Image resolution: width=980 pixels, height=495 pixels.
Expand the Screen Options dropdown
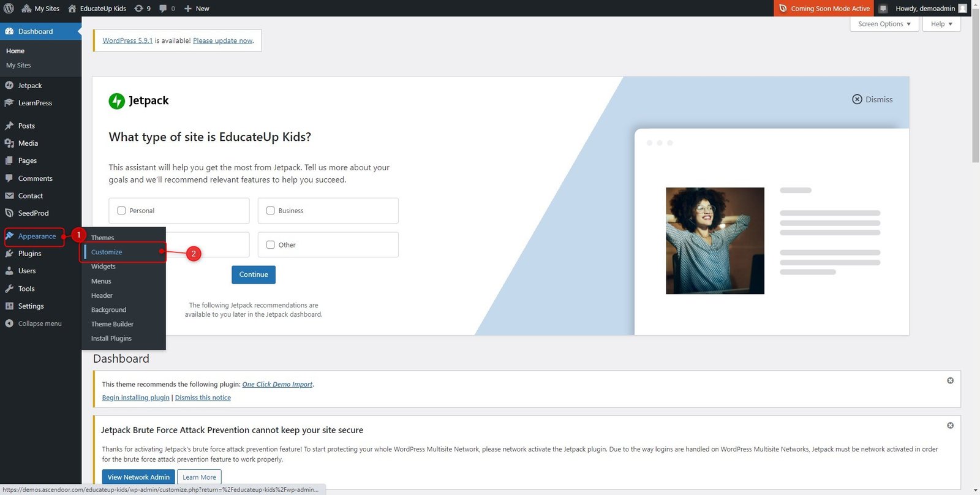point(884,24)
